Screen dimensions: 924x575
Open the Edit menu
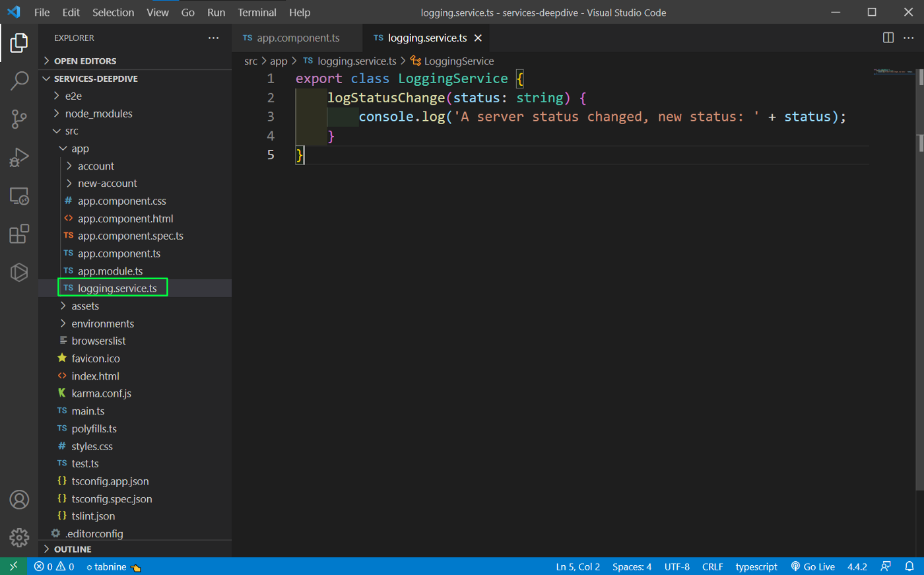[x=71, y=12]
